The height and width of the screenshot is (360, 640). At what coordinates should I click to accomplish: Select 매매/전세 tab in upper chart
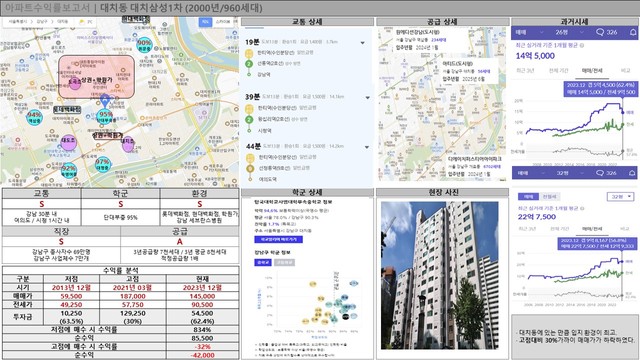click(592, 71)
